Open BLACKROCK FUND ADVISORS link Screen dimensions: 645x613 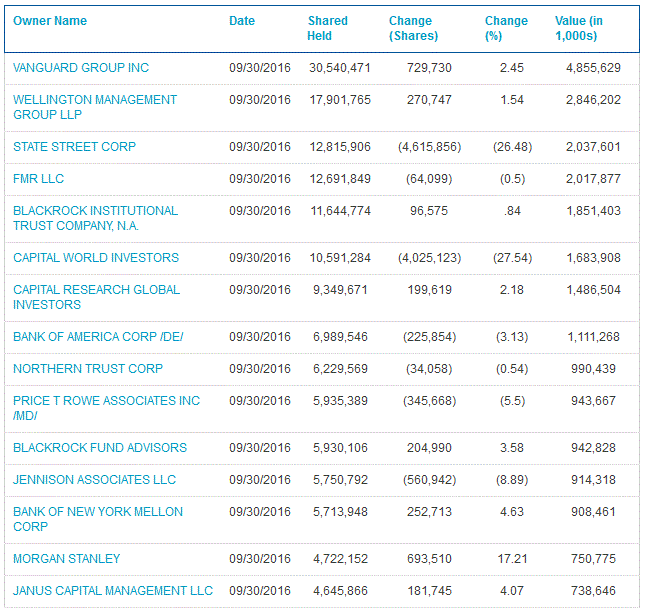(100, 448)
